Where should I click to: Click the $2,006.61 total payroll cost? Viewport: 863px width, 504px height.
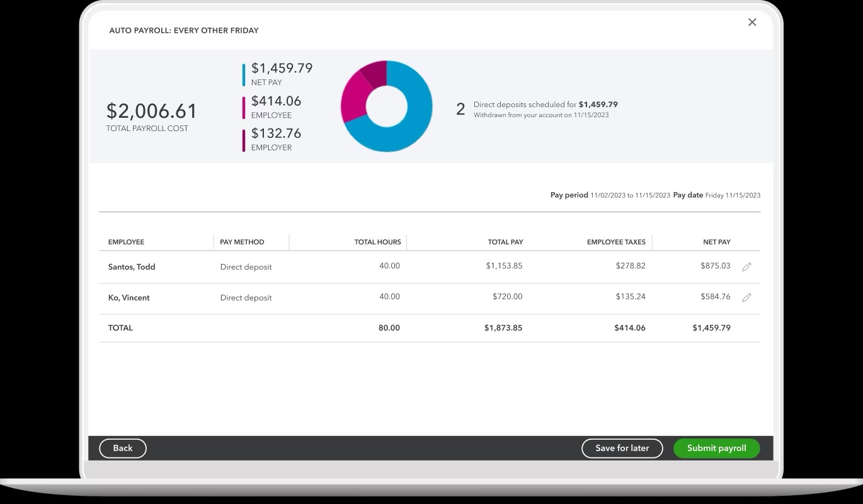(x=152, y=111)
